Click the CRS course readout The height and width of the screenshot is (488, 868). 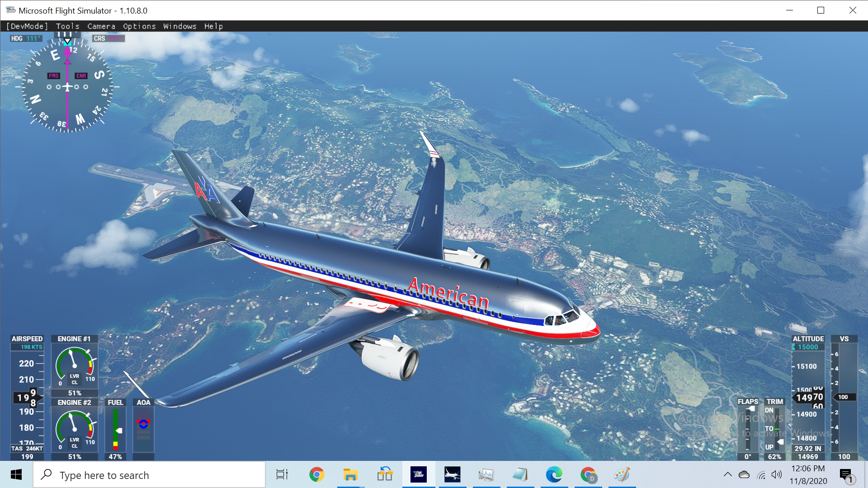(108, 38)
